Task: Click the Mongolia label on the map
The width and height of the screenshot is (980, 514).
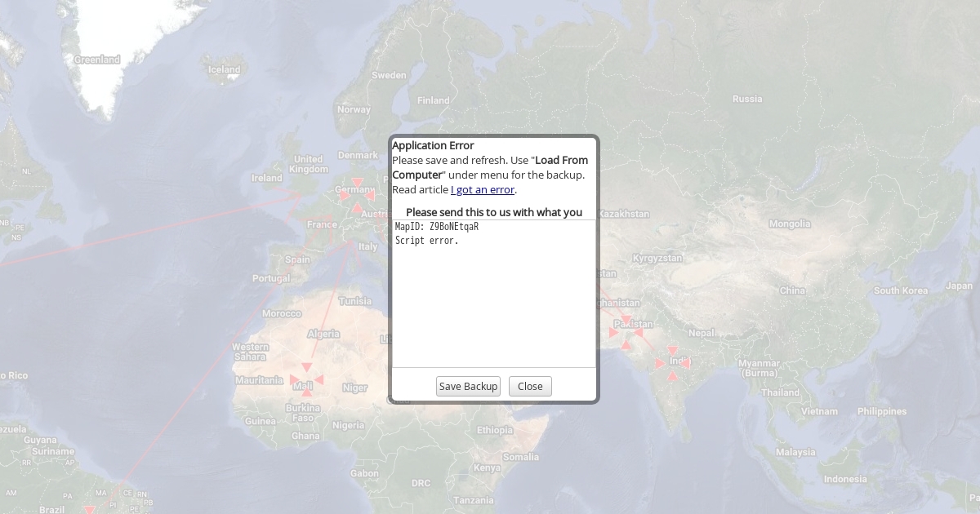Action: [790, 224]
